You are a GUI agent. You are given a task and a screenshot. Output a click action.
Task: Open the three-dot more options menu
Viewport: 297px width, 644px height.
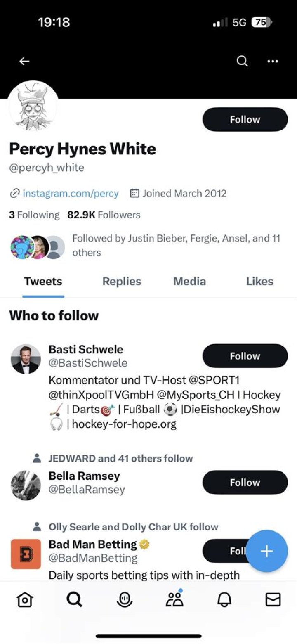(x=273, y=62)
